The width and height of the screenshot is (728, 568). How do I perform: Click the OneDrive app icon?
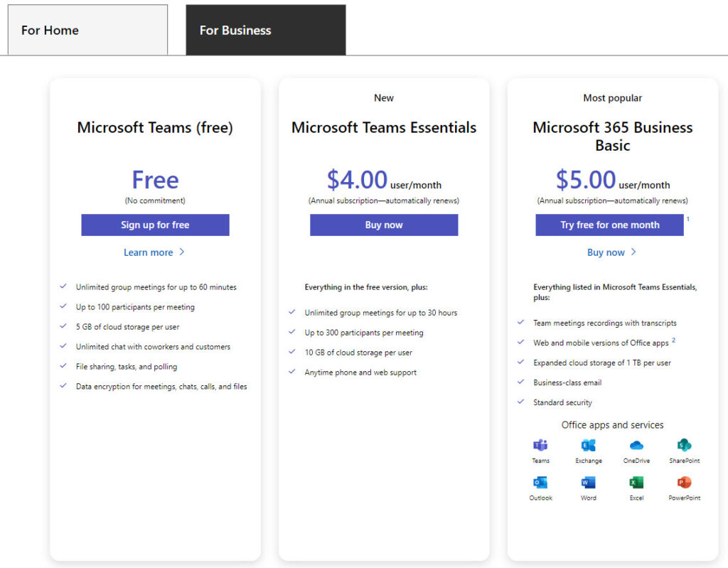636,446
